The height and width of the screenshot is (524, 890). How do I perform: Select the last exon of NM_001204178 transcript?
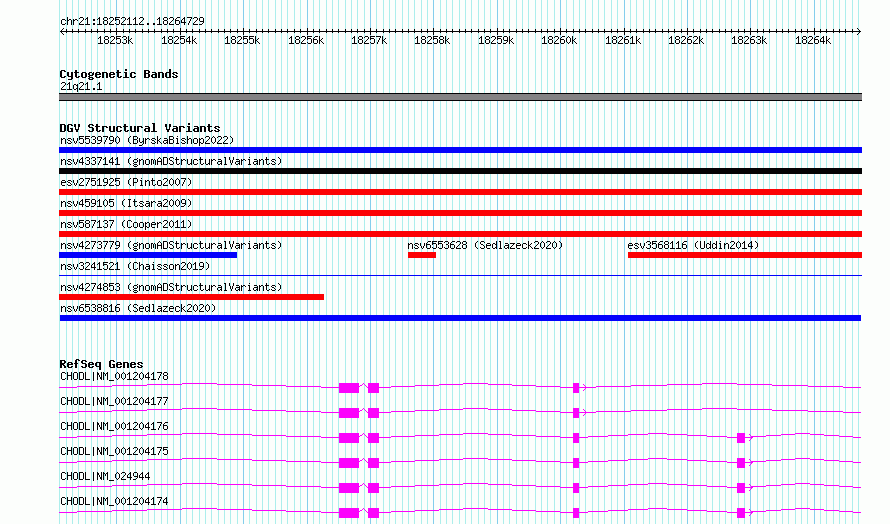tap(576, 388)
